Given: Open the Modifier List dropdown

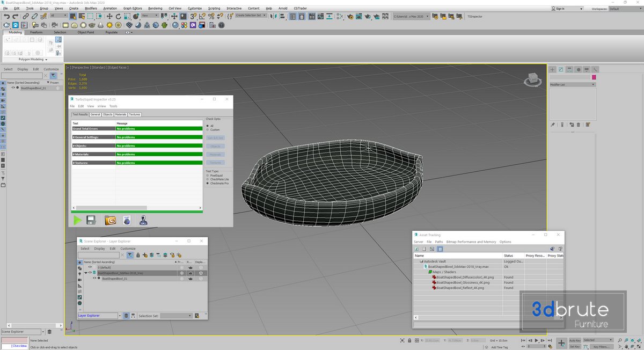Looking at the screenshot, I should tap(573, 85).
